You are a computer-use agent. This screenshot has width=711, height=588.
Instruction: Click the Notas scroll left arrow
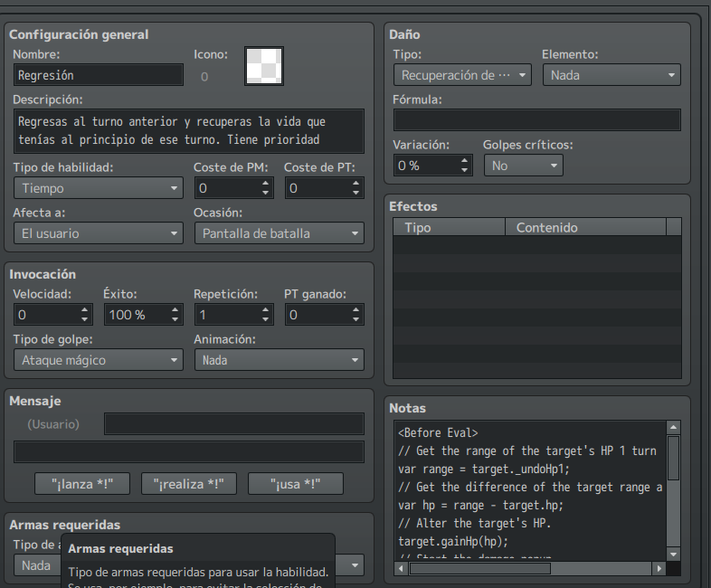pos(401,568)
